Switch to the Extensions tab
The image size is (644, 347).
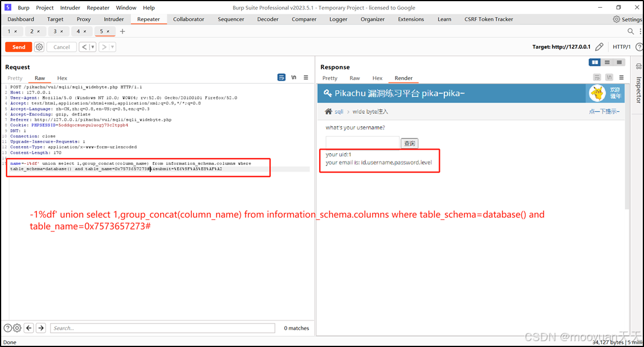(411, 19)
